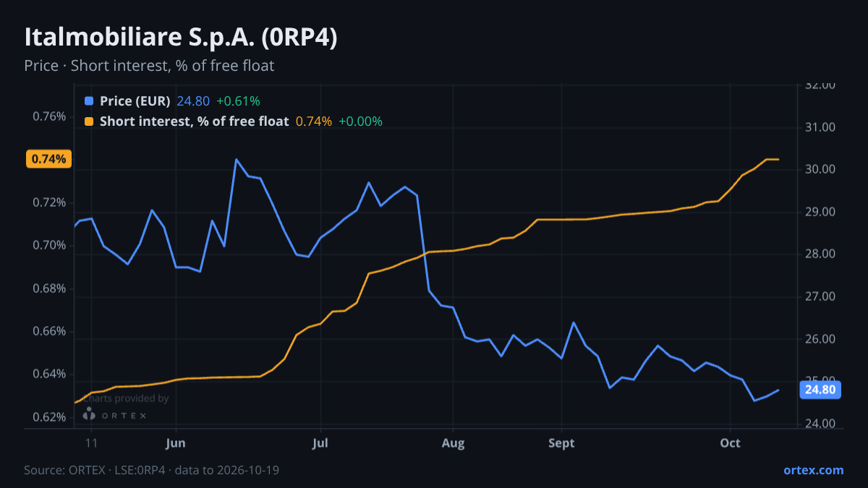Viewport: 868px width, 488px height.
Task: Click the Jun x-axis label
Action: coord(176,443)
